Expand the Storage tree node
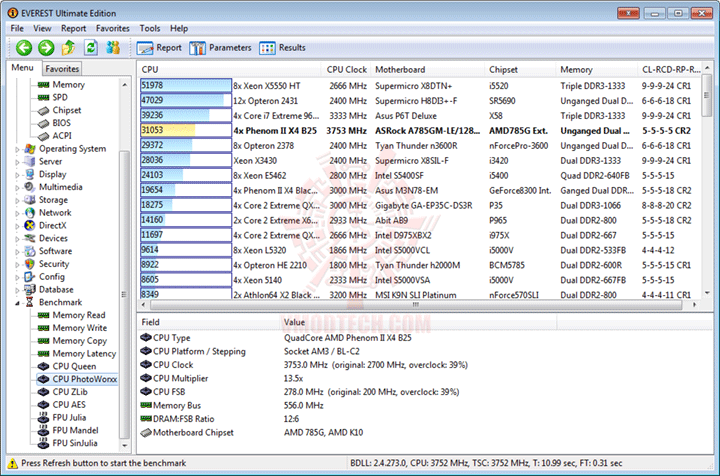Viewport: 720px width, 476px height. (17, 200)
